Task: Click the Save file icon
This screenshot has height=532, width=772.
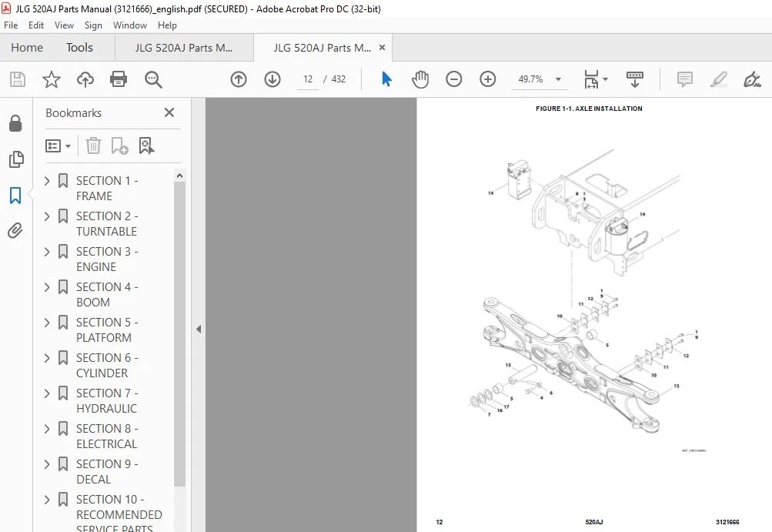Action: click(x=18, y=79)
